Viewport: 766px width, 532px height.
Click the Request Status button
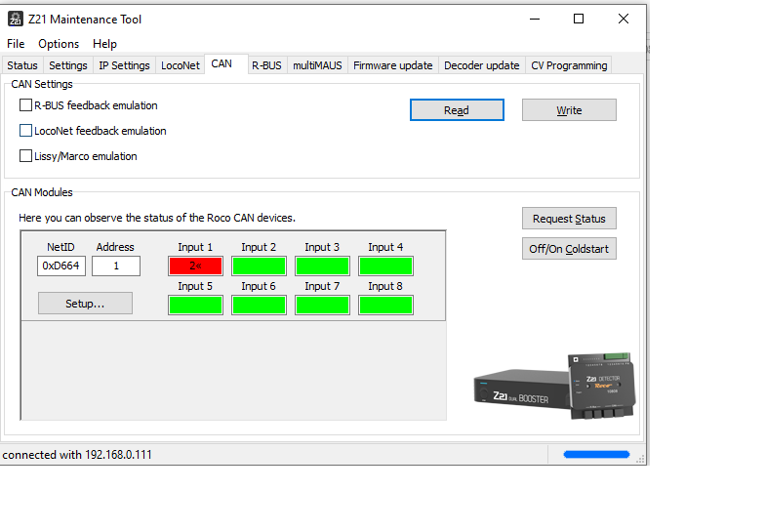569,219
